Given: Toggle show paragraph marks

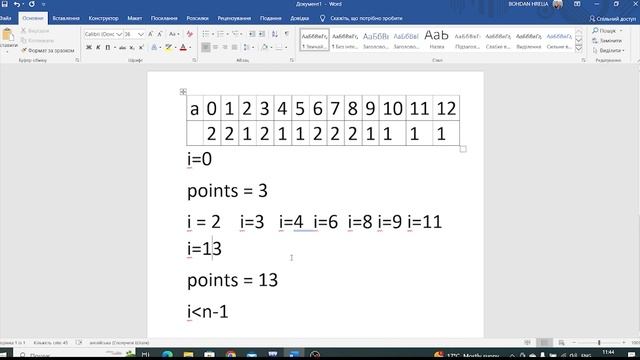Looking at the screenshot, I should pyautogui.click(x=287, y=34).
